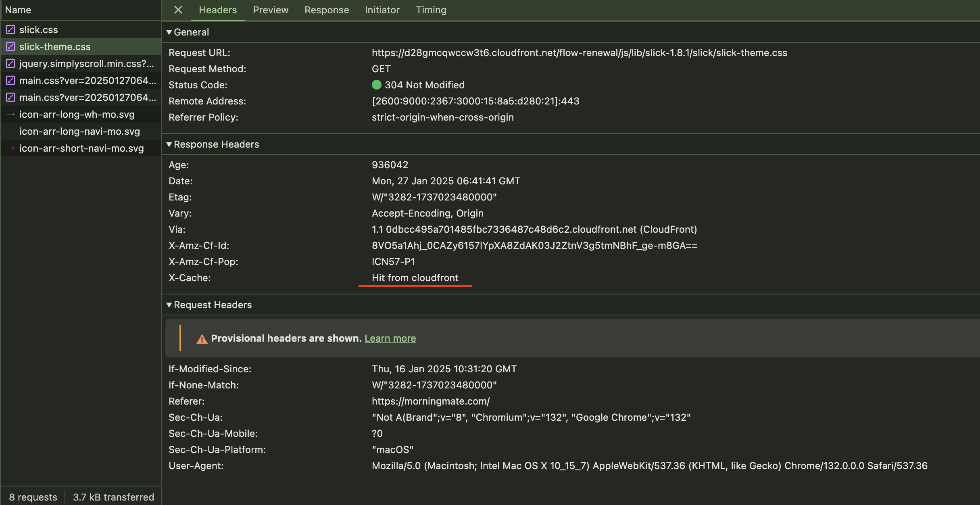Screen dimensions: 980x505
Task: Click the stylesheet icon next to jquery.simplyscroll.min.css
Action: (x=10, y=63)
